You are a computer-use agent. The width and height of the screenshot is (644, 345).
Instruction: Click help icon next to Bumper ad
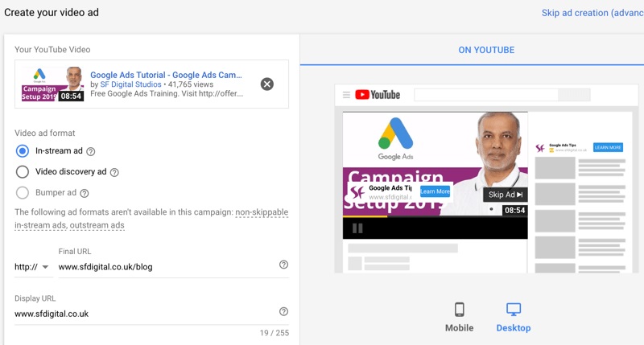(85, 193)
